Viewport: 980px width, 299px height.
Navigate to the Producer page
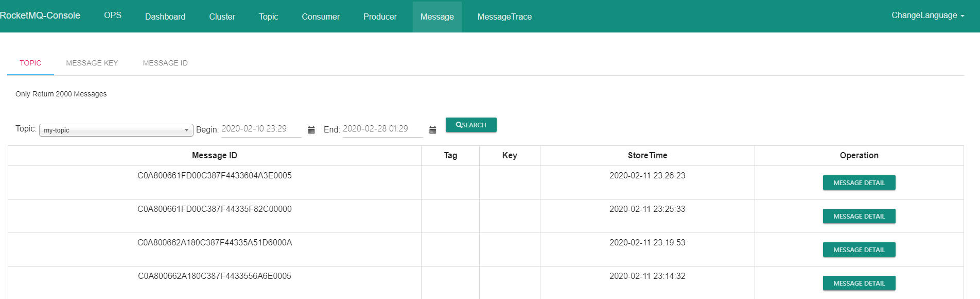380,16
